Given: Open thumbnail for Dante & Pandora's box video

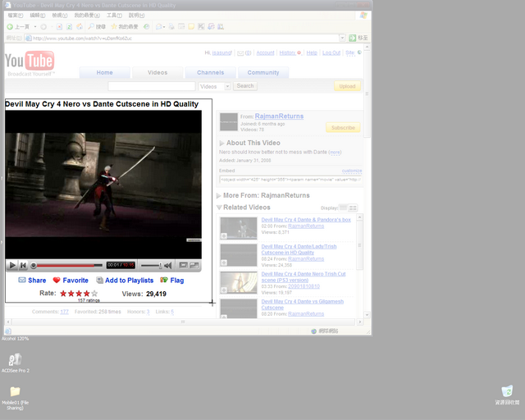Looking at the screenshot, I should (239, 228).
